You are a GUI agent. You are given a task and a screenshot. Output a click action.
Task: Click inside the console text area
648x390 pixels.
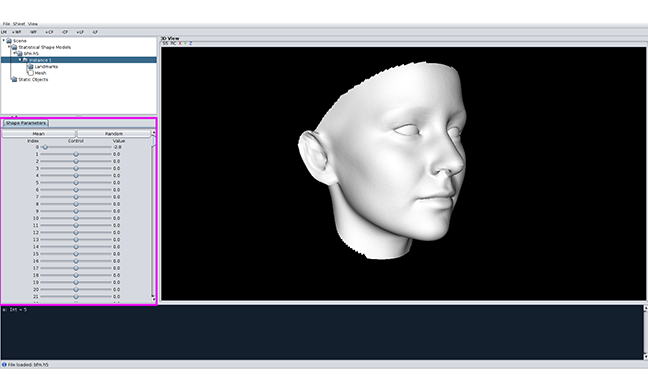click(322, 333)
